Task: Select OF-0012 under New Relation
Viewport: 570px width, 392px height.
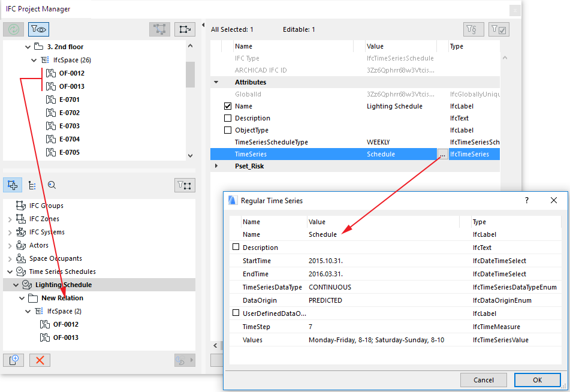Action: point(66,324)
